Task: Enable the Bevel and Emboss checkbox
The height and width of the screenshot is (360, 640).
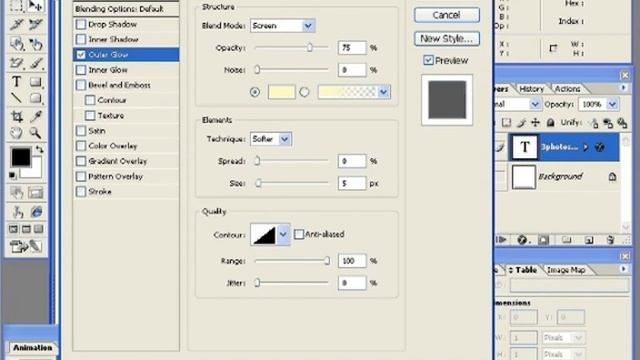Action: pyautogui.click(x=81, y=85)
